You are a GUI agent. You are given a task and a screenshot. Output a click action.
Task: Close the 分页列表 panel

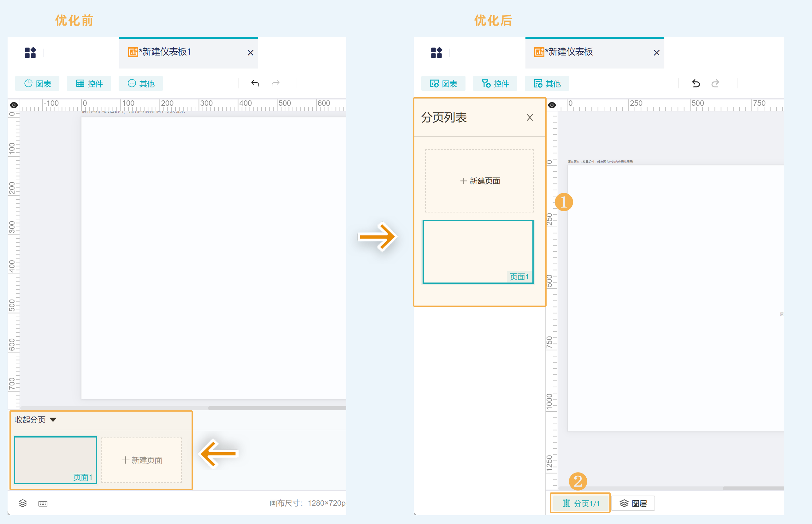[x=529, y=117]
